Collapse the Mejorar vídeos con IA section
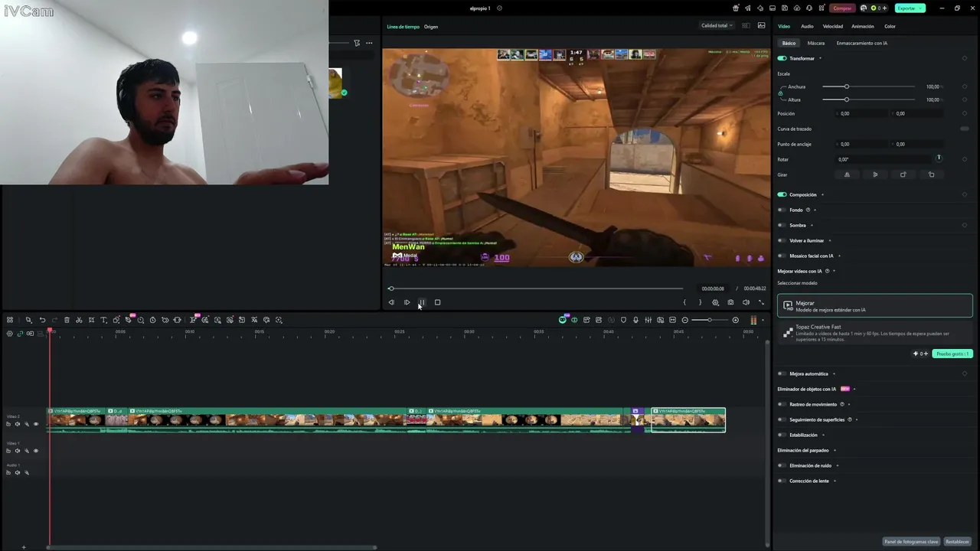 tap(834, 271)
